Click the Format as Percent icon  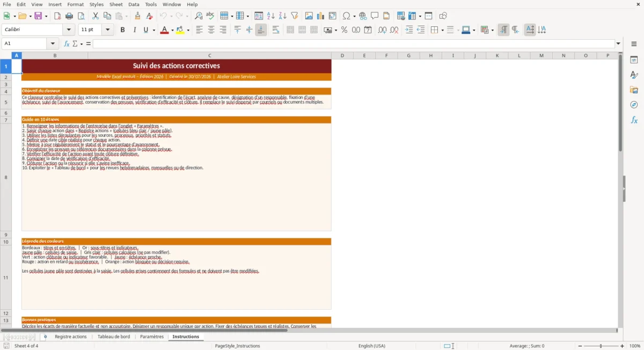344,30
